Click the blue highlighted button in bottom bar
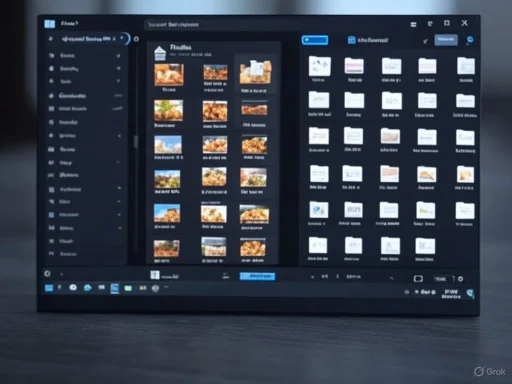512x384 pixels. [x=257, y=276]
